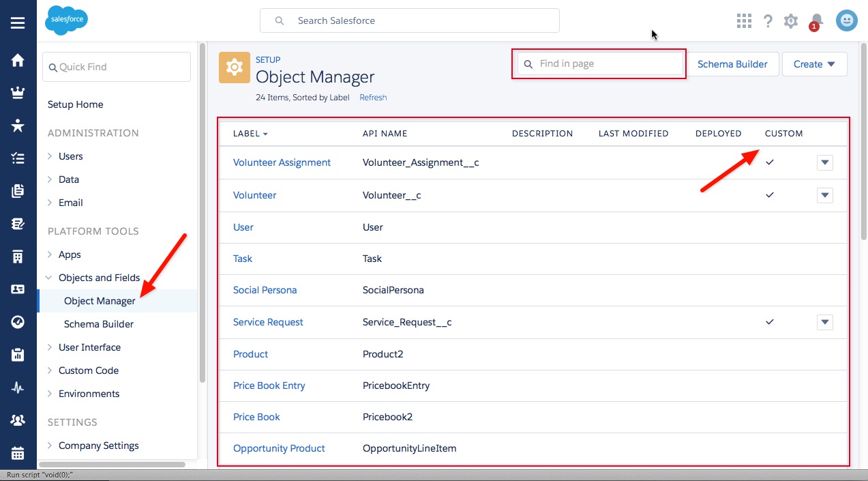868x481 pixels.
Task: Expand the Users section in setup tree
Action: (50, 156)
